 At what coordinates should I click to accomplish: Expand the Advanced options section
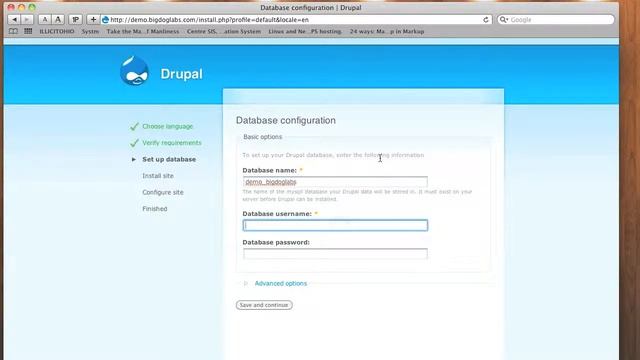(280, 283)
